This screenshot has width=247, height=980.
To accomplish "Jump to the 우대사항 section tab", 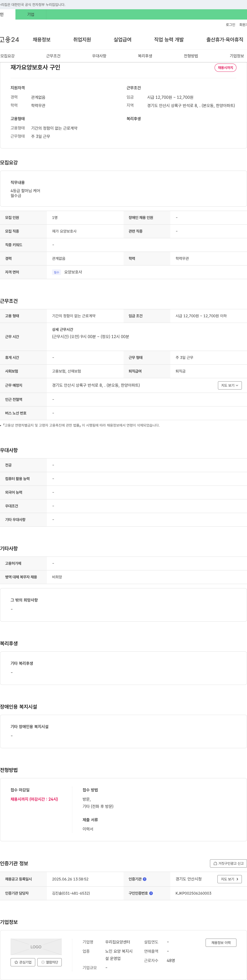I will click(99, 56).
